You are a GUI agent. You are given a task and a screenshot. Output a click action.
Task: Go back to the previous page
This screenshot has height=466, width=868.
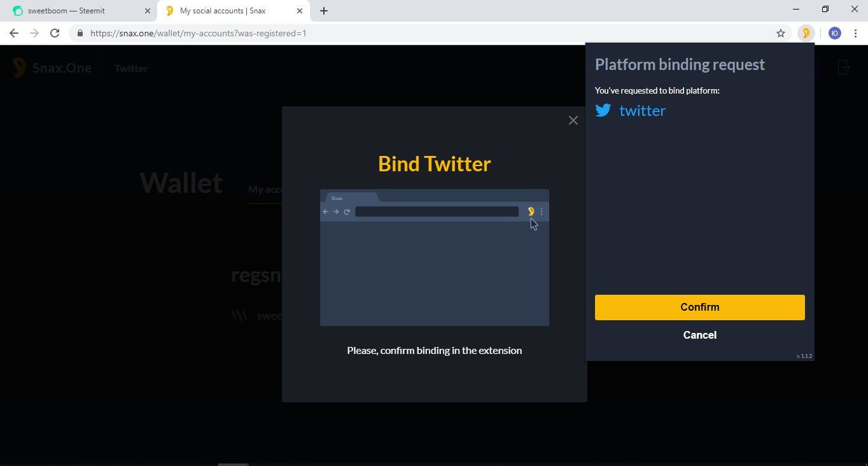coord(14,33)
